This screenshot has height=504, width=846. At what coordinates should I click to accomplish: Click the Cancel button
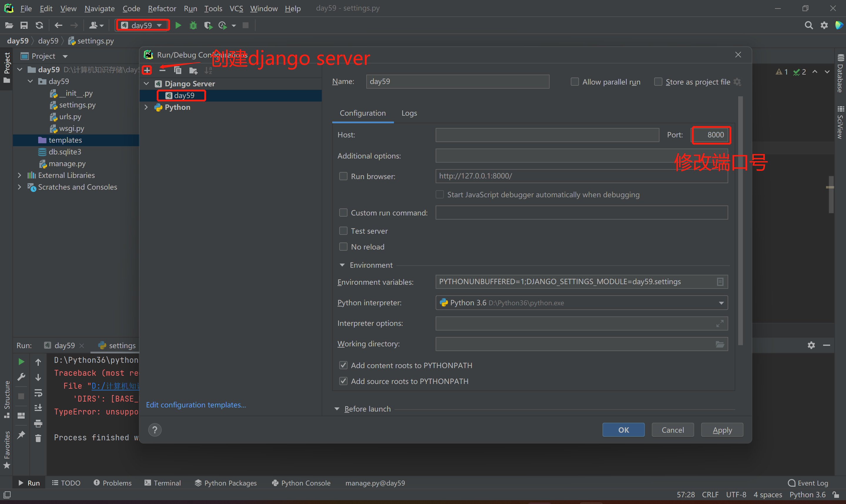pos(673,430)
